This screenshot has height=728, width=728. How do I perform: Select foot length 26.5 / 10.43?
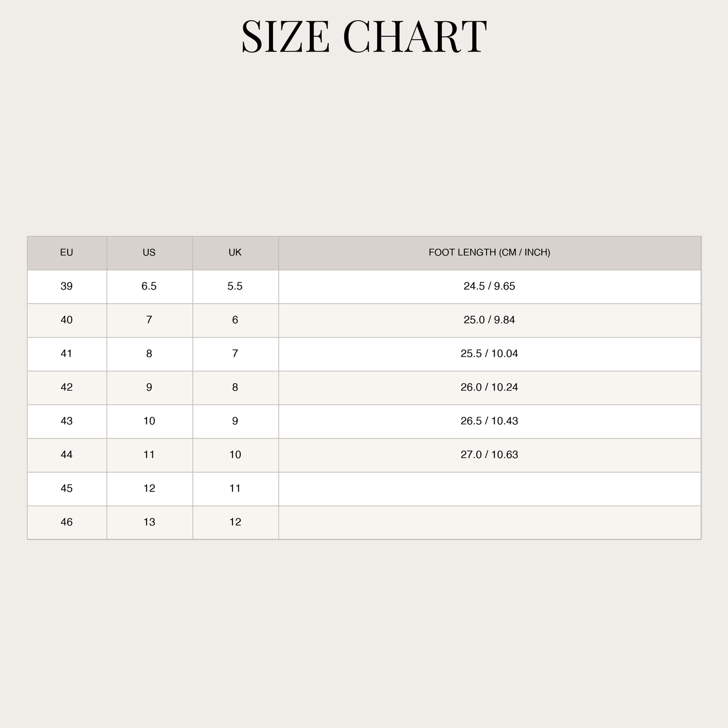click(489, 422)
